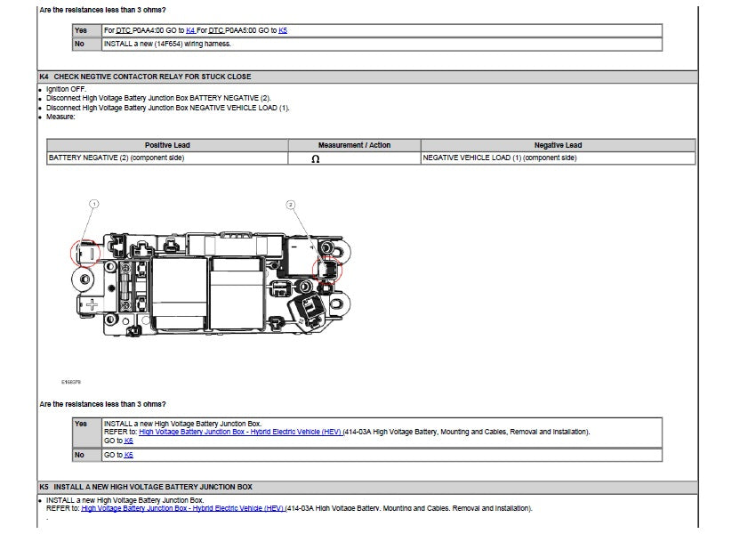Screen dimensions: 756x534
Task: Click the 'K5 INSTALL A NEW HIGH VOLTAGE BATTERY JUNCTION BOX' header
Action: tap(367, 487)
